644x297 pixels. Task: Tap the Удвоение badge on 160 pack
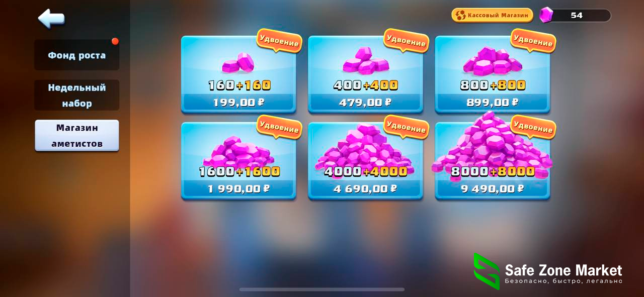coord(279,41)
